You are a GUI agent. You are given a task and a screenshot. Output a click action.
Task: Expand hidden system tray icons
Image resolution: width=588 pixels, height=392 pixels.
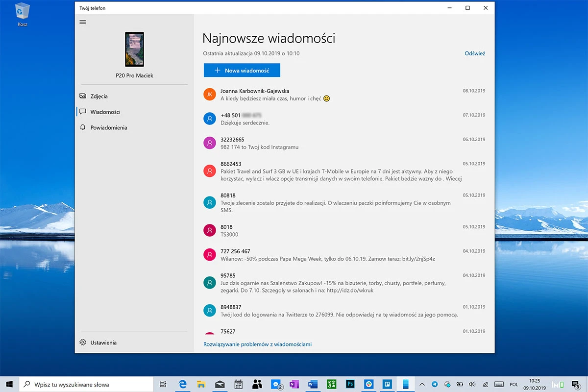(422, 384)
